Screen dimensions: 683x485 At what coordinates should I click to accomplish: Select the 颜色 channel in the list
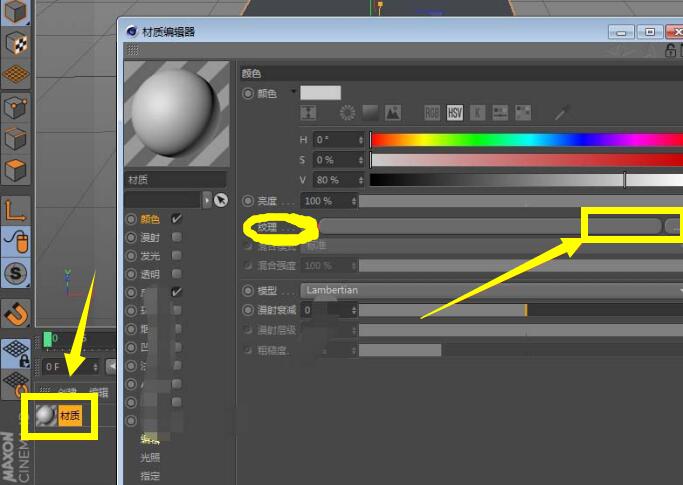tap(150, 219)
